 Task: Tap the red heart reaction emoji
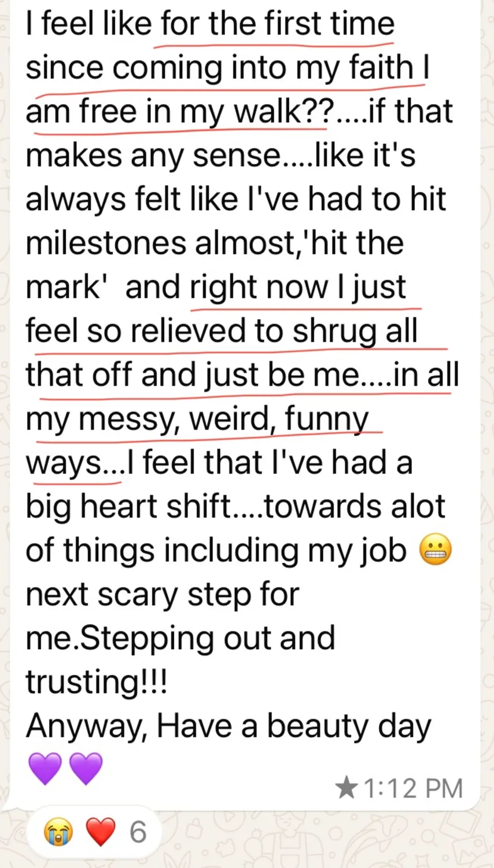(x=99, y=832)
